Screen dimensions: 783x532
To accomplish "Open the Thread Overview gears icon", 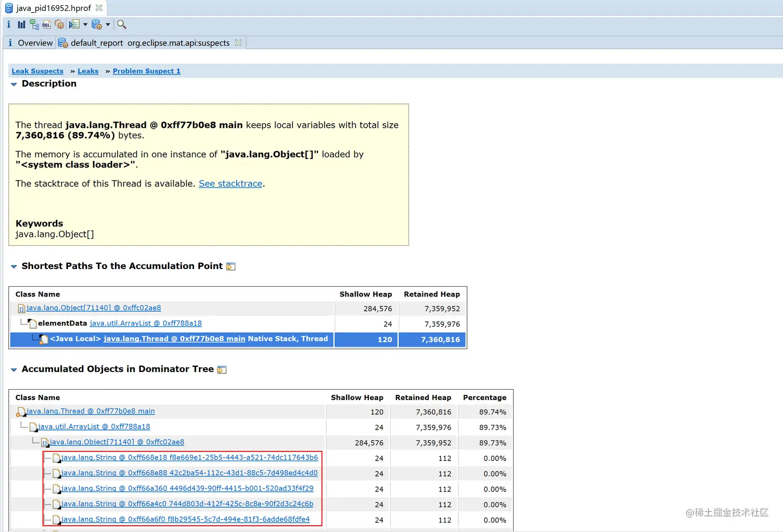I will pos(60,24).
